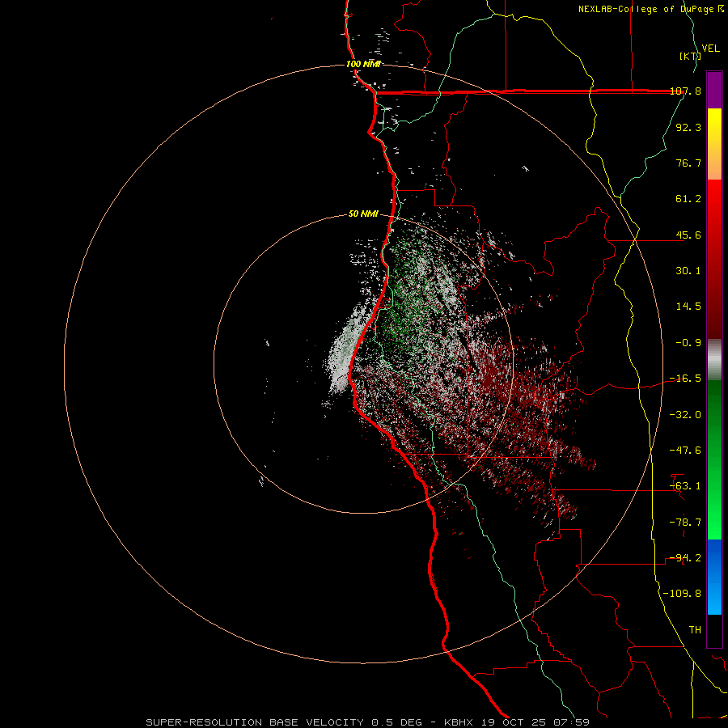Click the 45.6 scale value
The height and width of the screenshot is (728, 728).
point(688,235)
